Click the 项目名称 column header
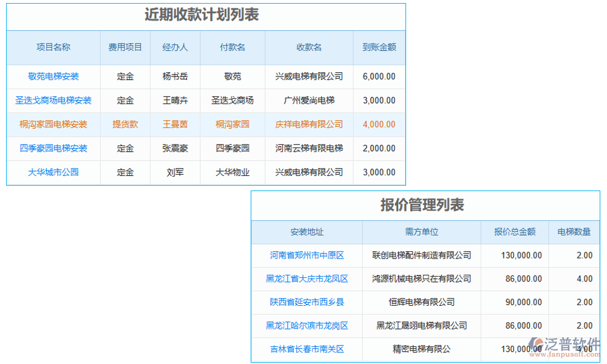607x364 pixels. (53, 48)
